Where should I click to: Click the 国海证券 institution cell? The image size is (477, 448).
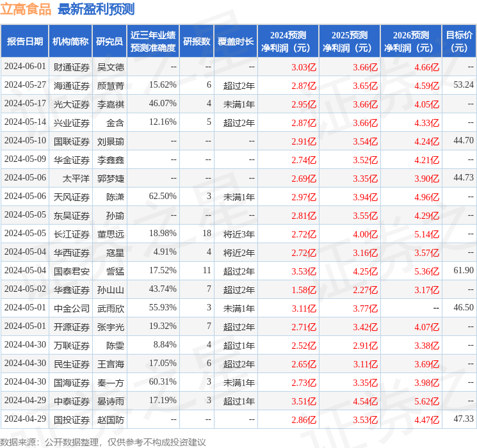72,383
